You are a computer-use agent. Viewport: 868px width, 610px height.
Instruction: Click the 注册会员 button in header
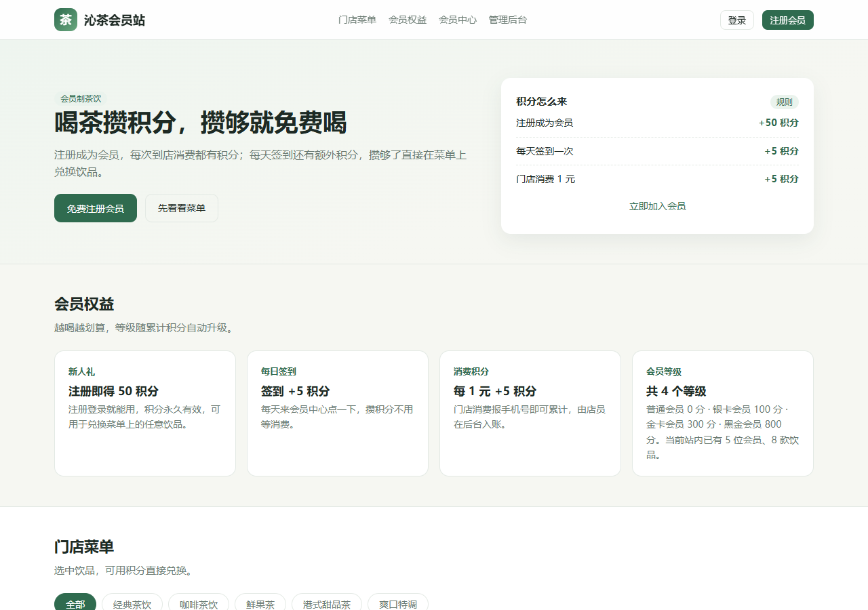[x=788, y=20]
